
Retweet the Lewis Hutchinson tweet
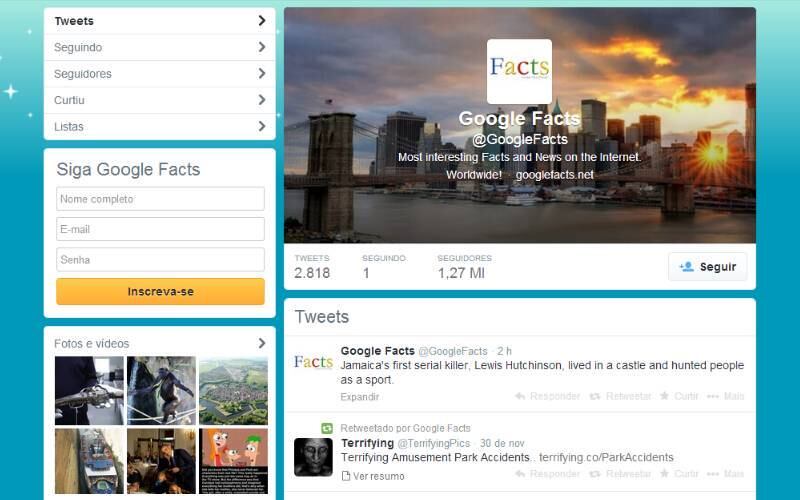[621, 396]
